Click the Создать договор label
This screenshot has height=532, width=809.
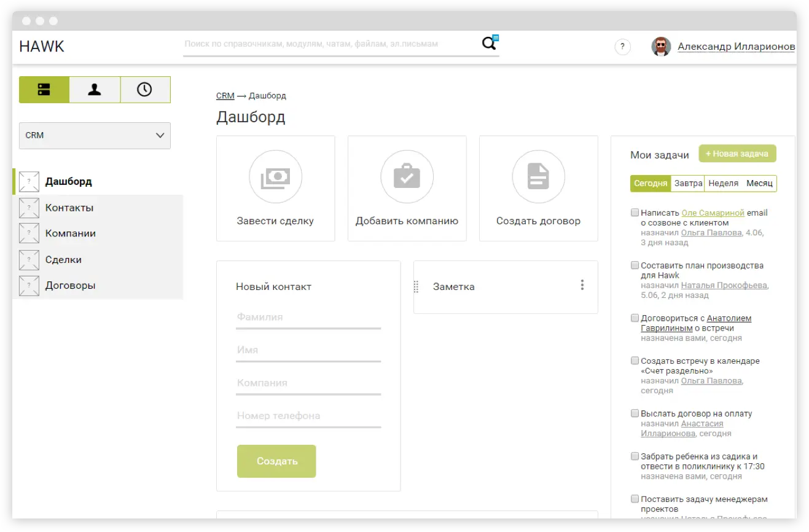[538, 221]
